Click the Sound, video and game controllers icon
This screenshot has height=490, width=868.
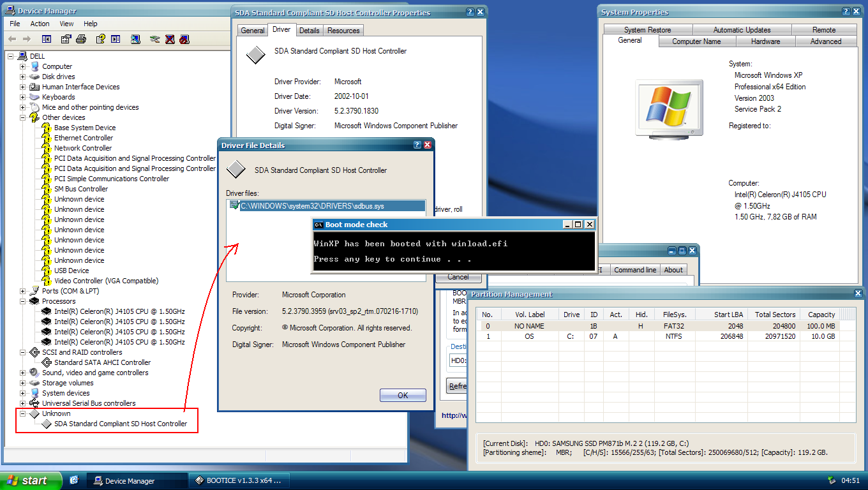[x=34, y=373]
